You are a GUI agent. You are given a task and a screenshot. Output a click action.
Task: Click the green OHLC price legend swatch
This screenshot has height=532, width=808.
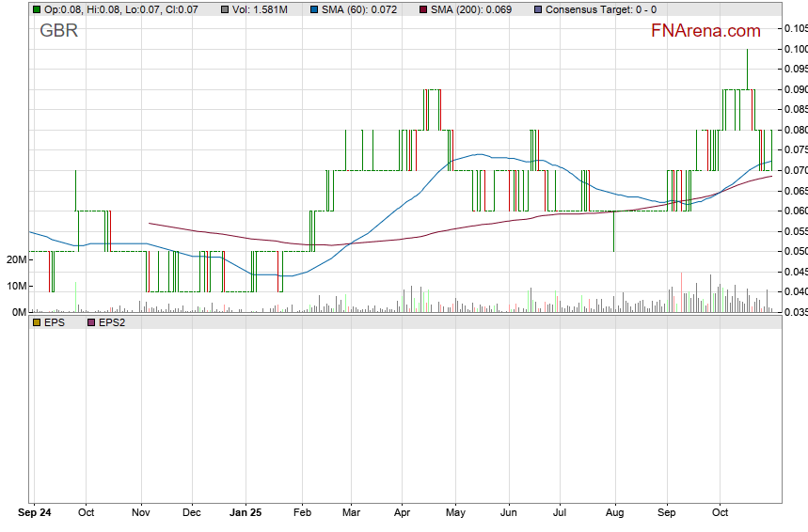click(37, 9)
